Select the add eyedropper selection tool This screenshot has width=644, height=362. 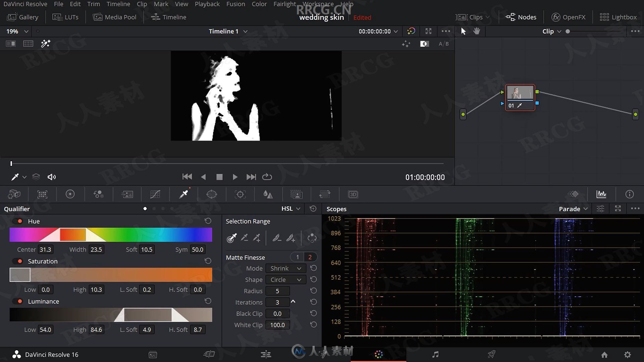(257, 238)
